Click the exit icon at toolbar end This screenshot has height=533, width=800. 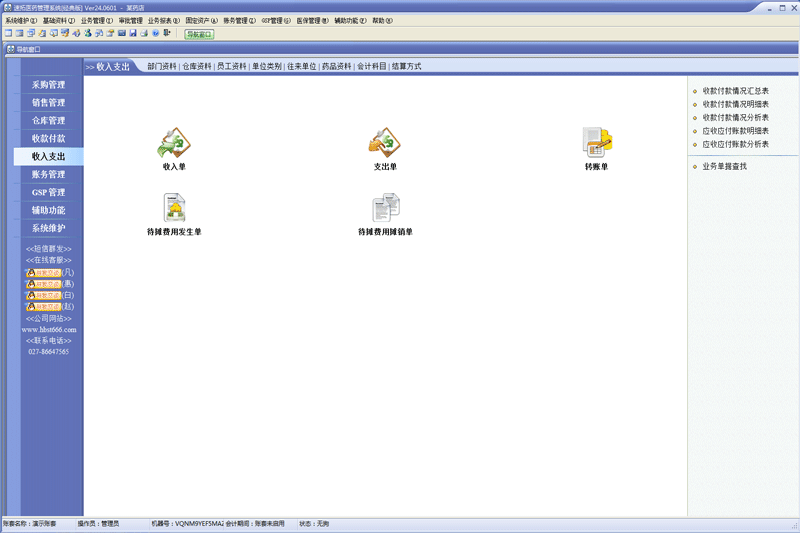[166, 33]
